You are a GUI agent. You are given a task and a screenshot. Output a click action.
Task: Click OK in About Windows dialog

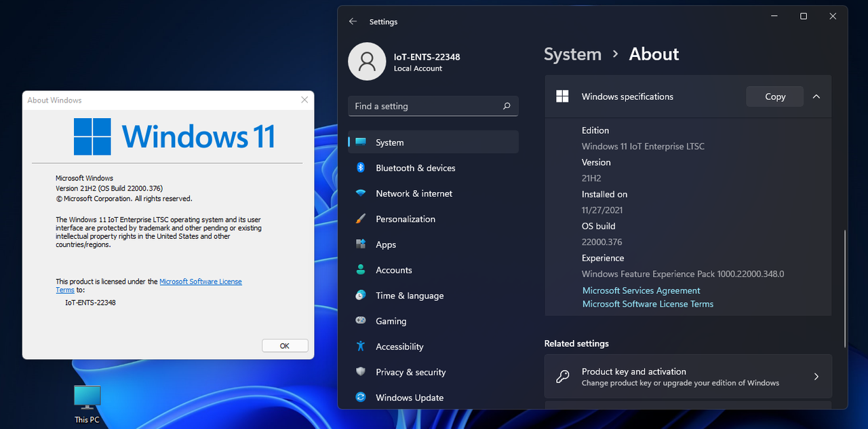pyautogui.click(x=285, y=346)
